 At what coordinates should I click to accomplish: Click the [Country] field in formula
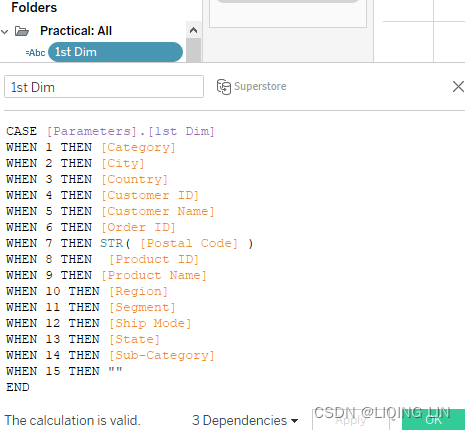click(x=134, y=179)
